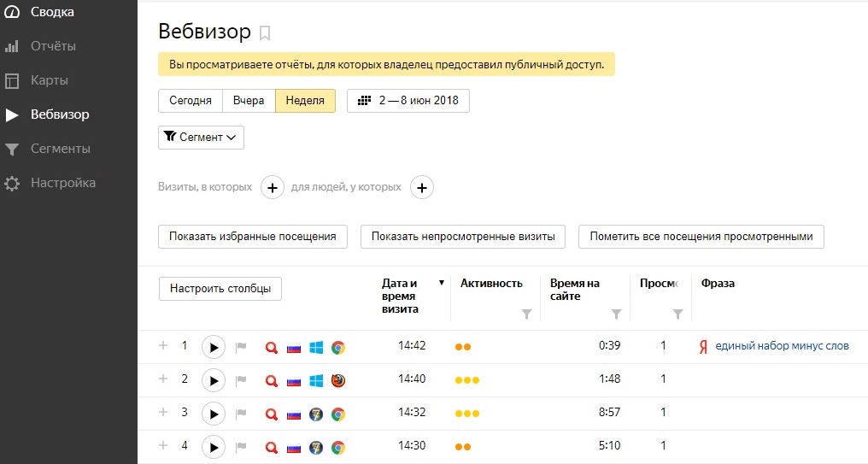Viewport: 868px width, 464px height.
Task: Click the Карты layout icon
Action: coord(12,81)
